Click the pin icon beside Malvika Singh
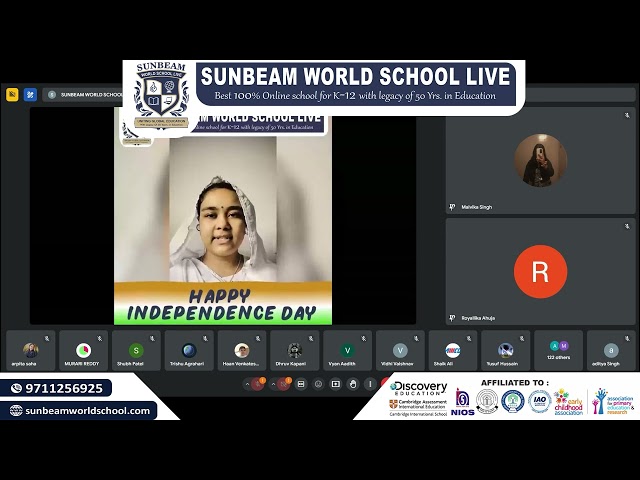This screenshot has height=480, width=640. (x=452, y=207)
